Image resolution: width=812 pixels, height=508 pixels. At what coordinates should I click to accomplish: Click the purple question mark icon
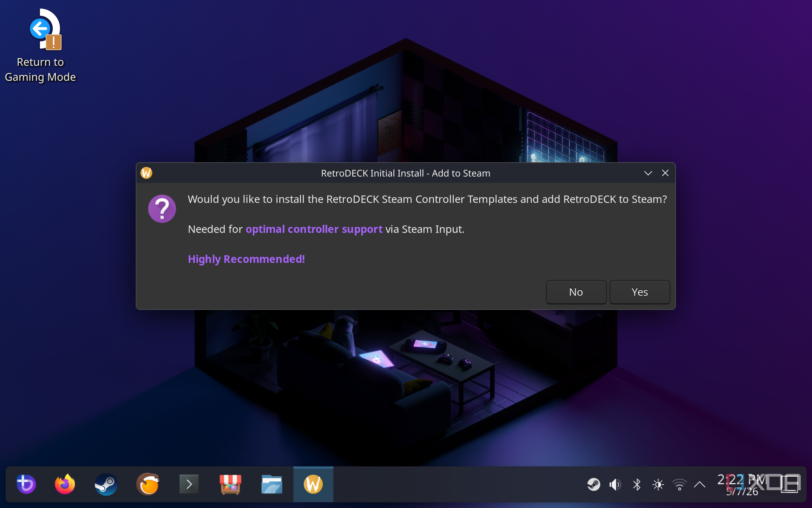pos(162,209)
